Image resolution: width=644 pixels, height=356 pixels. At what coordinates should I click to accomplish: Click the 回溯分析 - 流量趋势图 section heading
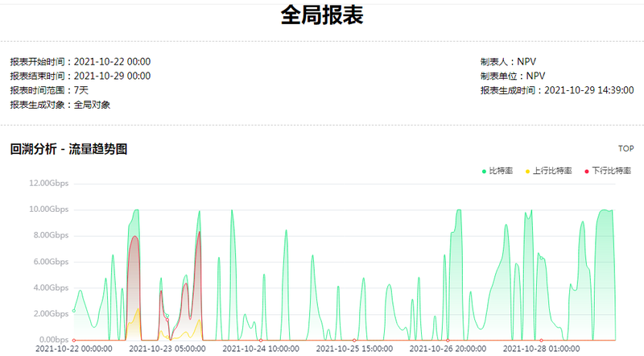[x=68, y=149]
